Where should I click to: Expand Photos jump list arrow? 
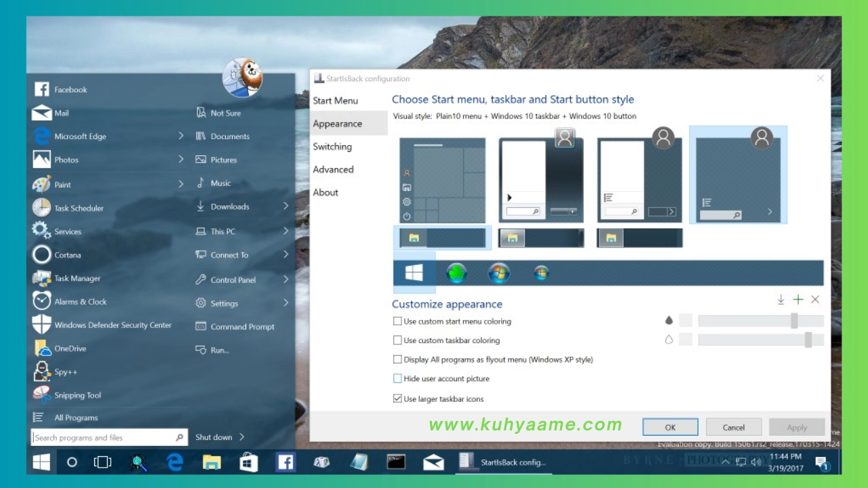pos(181,160)
